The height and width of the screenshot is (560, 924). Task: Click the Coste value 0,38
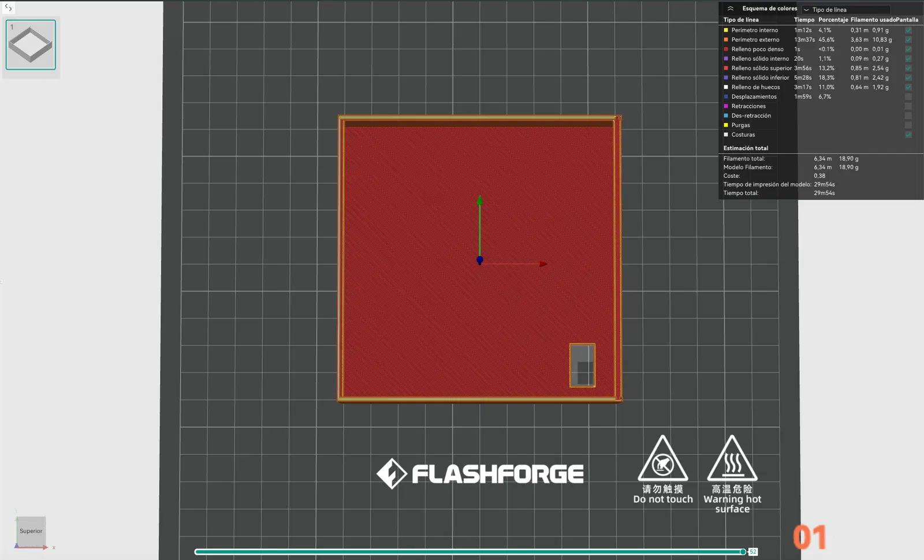[819, 176]
